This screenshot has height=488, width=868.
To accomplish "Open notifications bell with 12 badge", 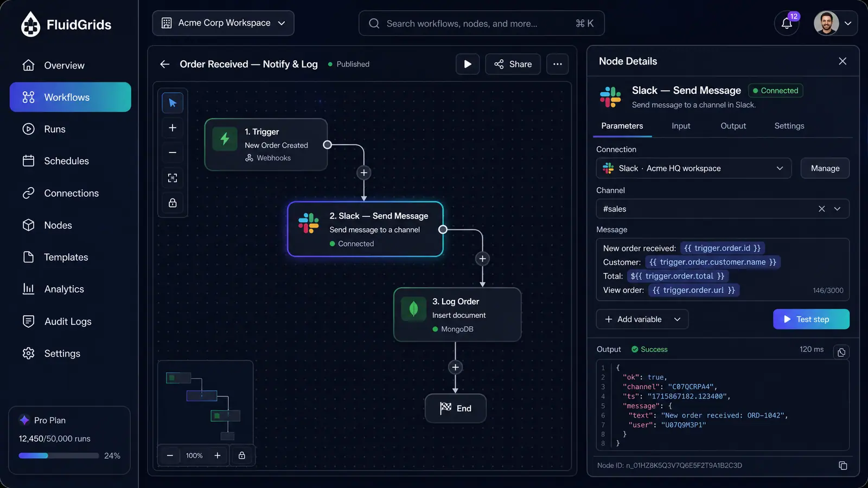I will click(x=787, y=23).
